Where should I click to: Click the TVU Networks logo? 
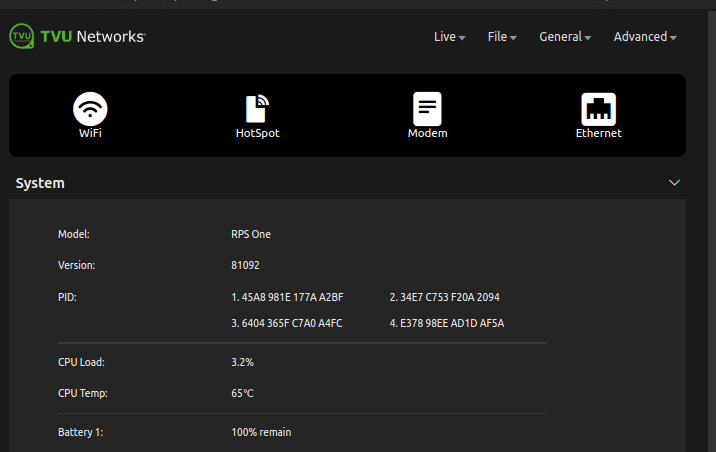(x=77, y=37)
